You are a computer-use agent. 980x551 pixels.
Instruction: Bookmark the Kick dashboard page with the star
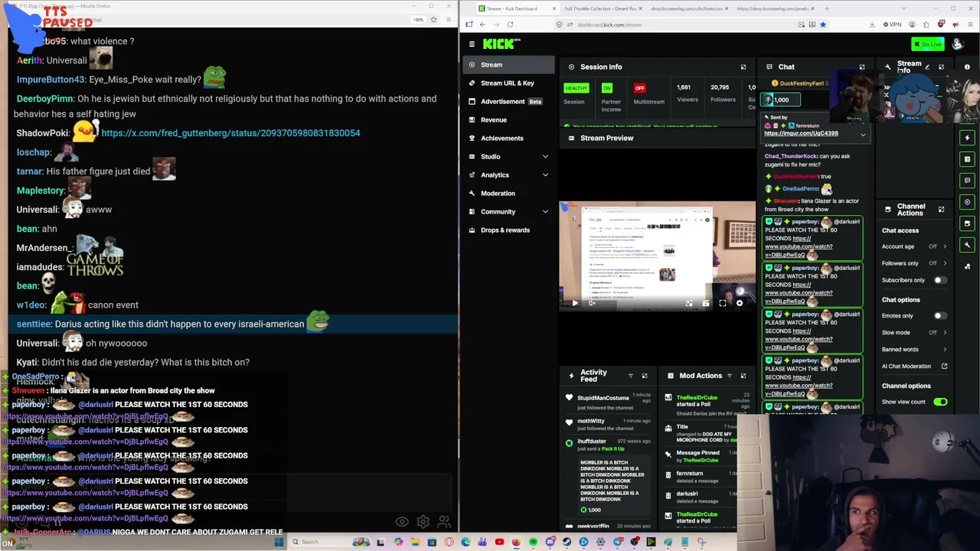click(x=822, y=24)
